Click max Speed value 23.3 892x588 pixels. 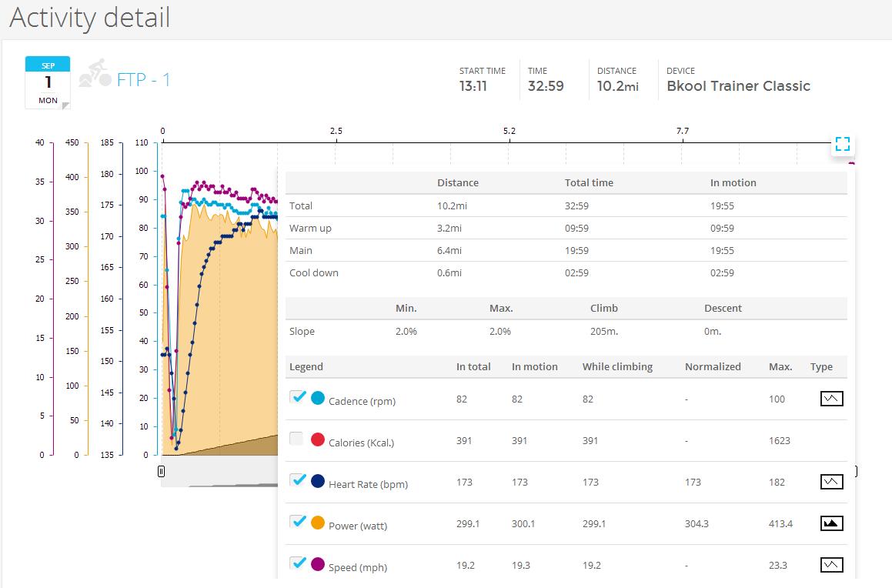point(777,565)
